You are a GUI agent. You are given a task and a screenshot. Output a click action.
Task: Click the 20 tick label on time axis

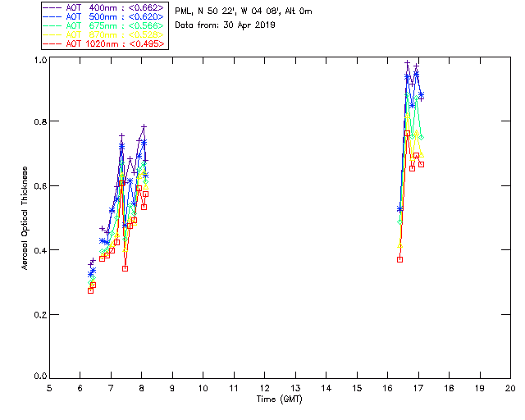point(510,388)
